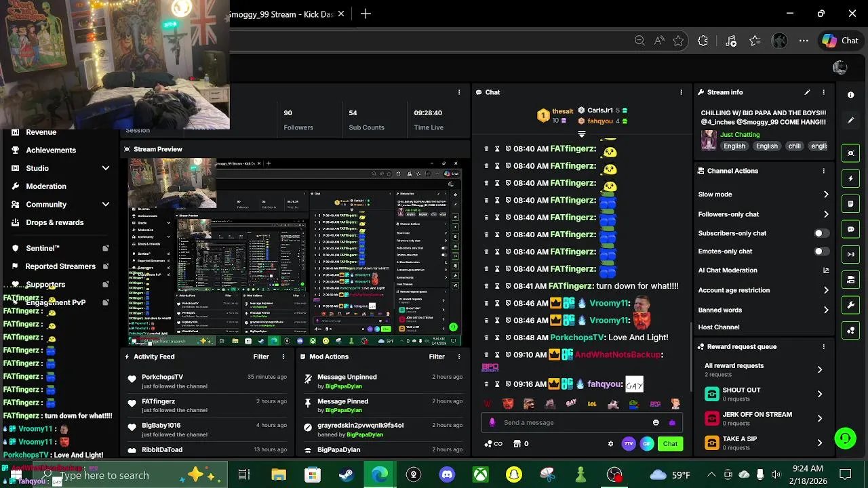The width and height of the screenshot is (868, 488).
Task: Click the document icon in right rail
Action: tap(851, 204)
